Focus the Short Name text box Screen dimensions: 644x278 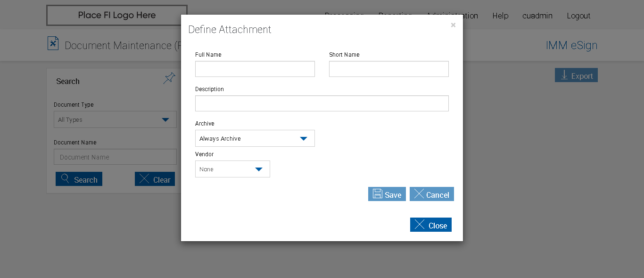388,69
